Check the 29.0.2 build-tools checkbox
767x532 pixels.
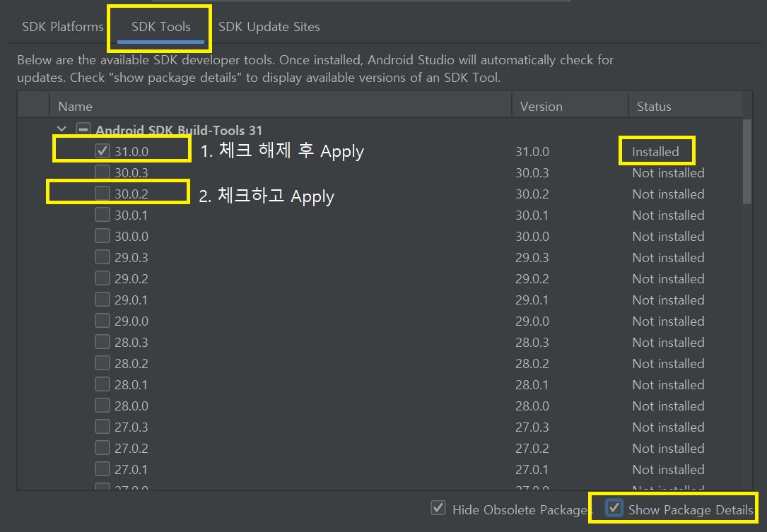point(103,278)
